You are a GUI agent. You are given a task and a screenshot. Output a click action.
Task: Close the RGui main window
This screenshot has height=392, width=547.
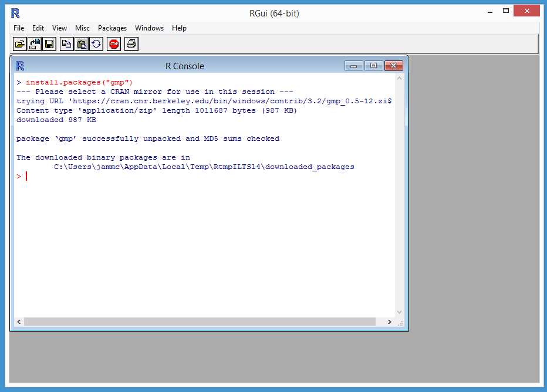click(x=527, y=11)
